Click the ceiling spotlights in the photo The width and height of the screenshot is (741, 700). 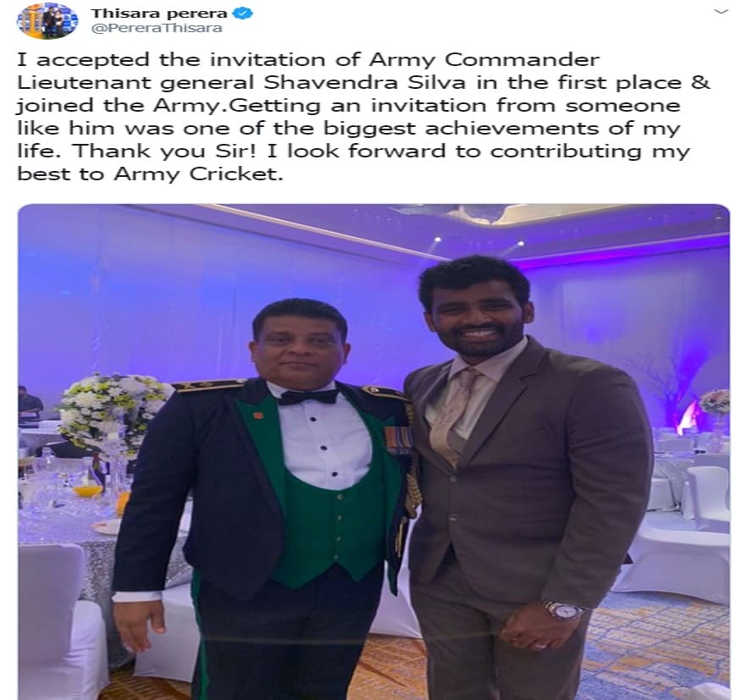pyautogui.click(x=478, y=242)
